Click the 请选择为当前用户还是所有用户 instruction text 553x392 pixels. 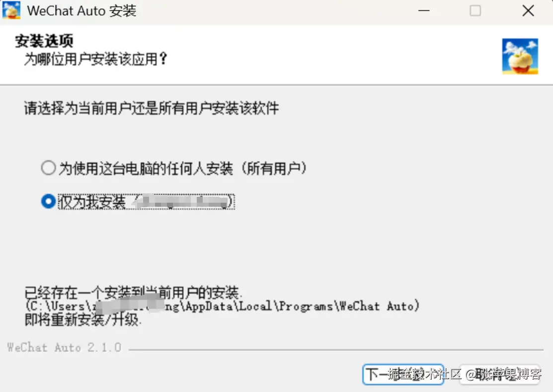pos(152,108)
